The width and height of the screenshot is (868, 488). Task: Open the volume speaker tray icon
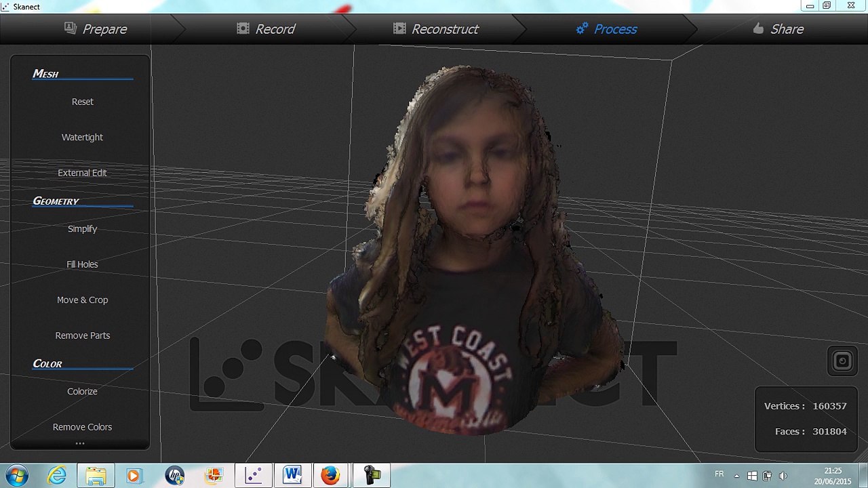click(783, 476)
